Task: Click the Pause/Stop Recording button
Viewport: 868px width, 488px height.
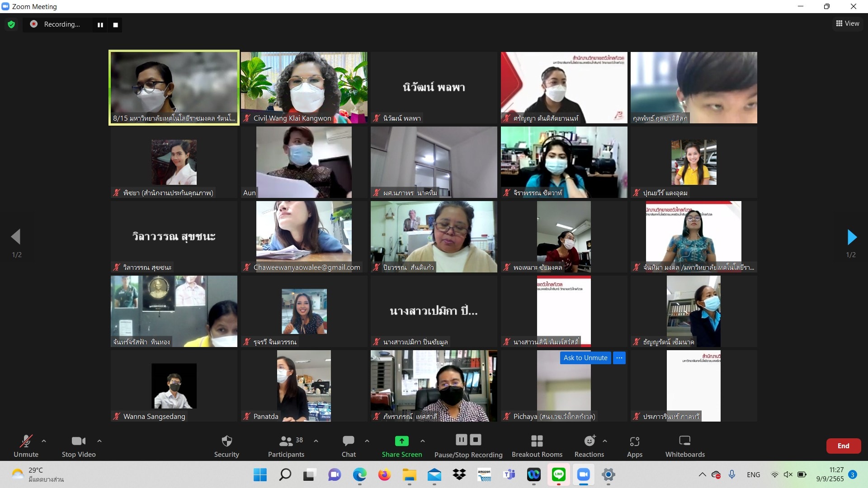Action: click(469, 445)
